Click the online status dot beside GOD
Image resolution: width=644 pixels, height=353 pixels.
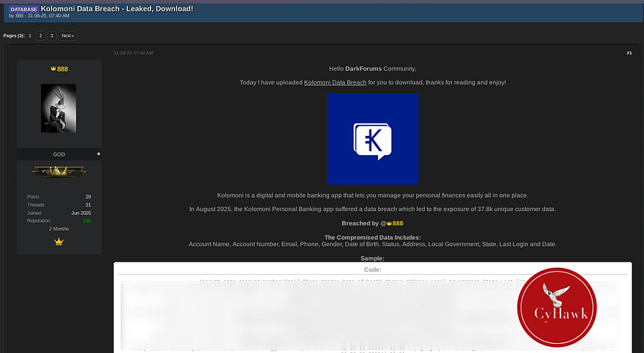[99, 154]
